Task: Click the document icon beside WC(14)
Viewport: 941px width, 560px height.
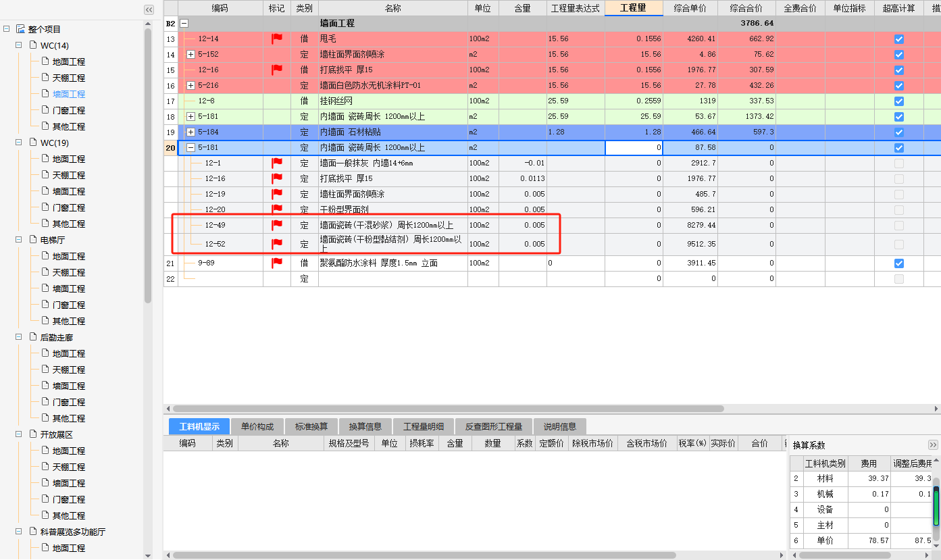Action: click(x=33, y=45)
